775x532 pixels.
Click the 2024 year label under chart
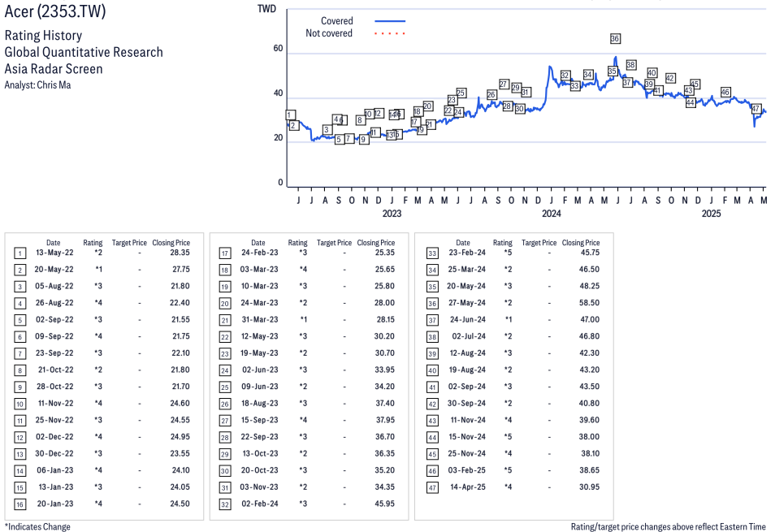552,214
